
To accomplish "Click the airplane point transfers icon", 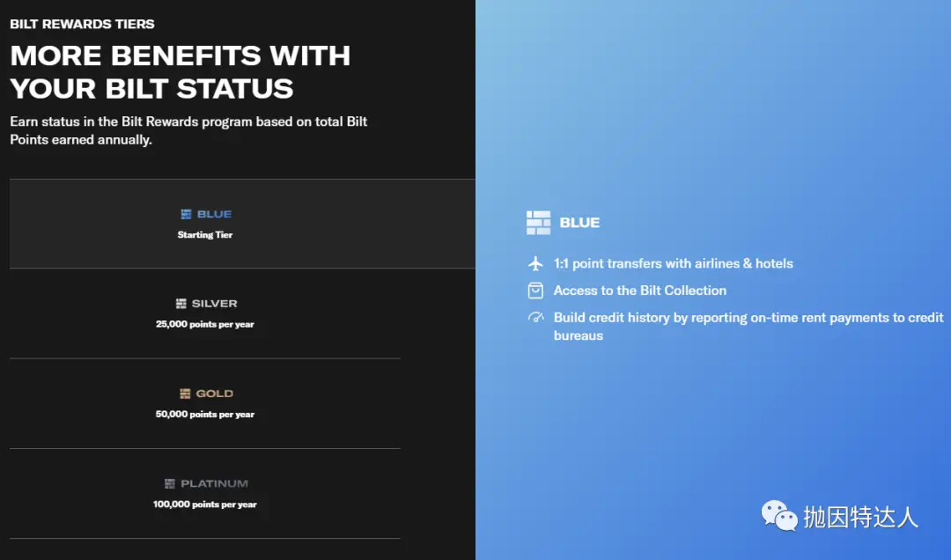I will (535, 263).
